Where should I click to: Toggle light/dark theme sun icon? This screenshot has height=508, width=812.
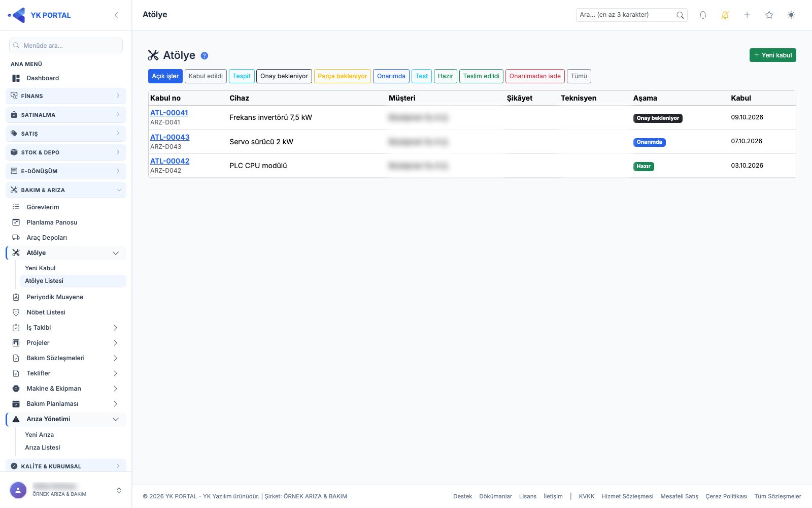point(791,15)
